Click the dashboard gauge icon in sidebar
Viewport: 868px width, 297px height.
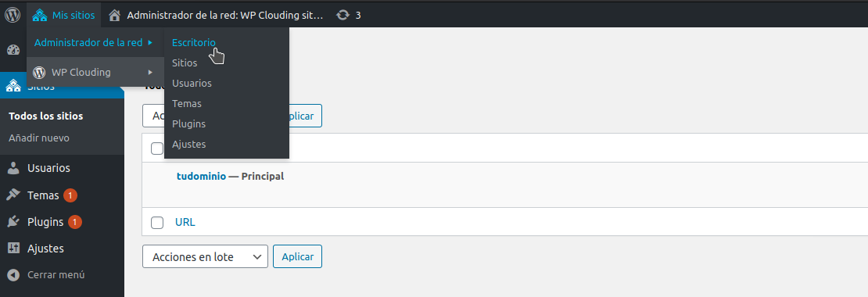coord(13,50)
